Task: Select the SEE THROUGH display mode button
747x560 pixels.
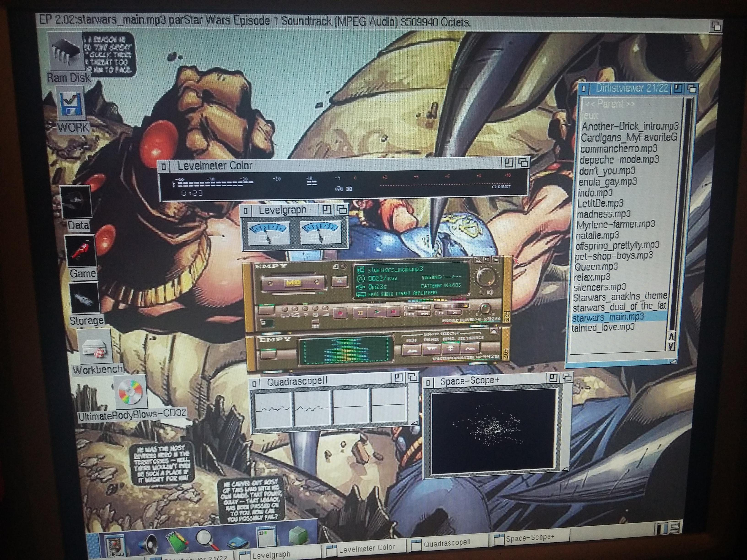Action: click(470, 348)
